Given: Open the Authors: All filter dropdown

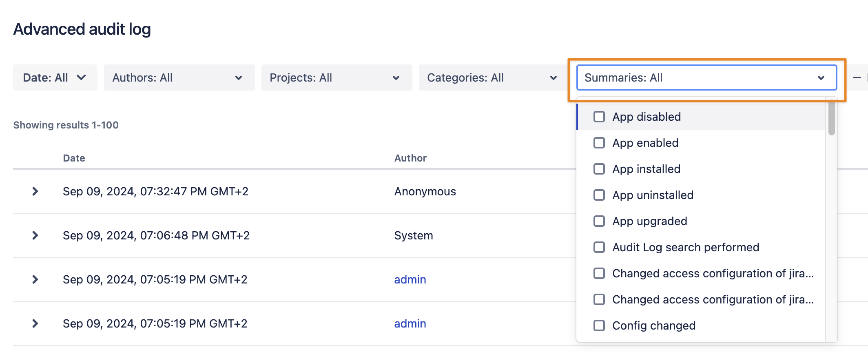Looking at the screenshot, I should [x=179, y=77].
